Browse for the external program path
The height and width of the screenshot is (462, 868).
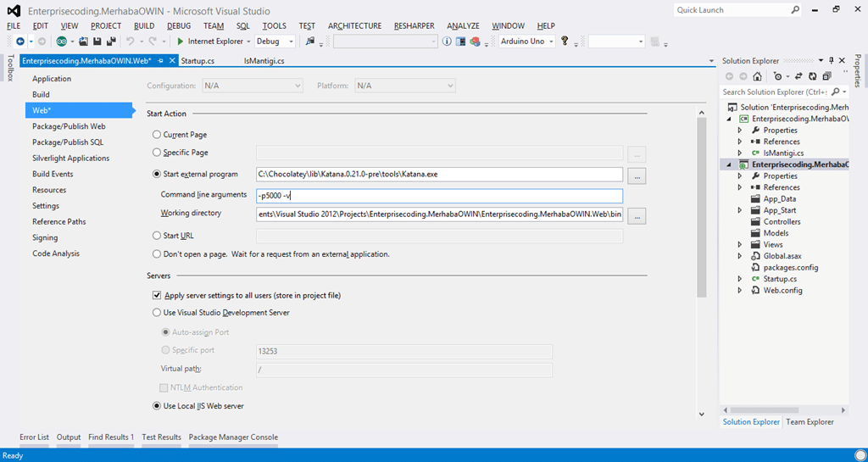tap(637, 176)
